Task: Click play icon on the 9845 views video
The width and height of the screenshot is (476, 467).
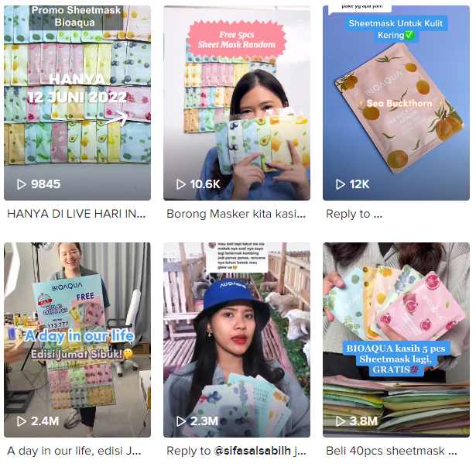Action: click(x=21, y=184)
